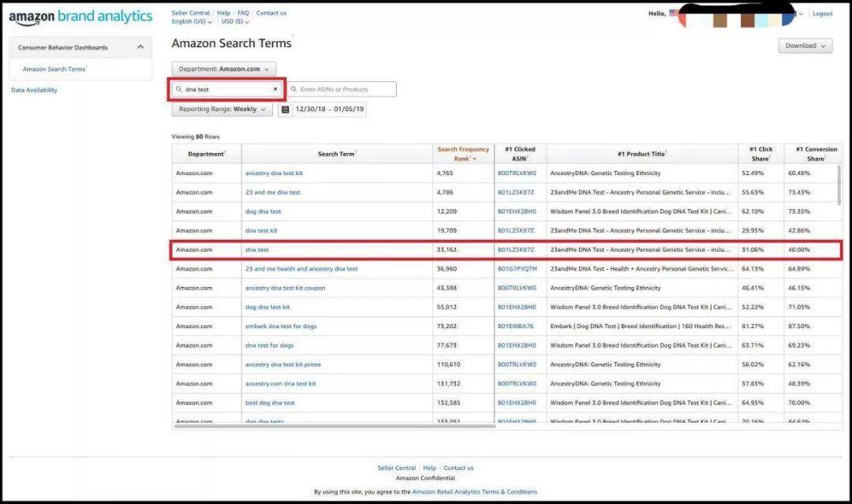Open the English (US) language dropdown

tap(191, 22)
